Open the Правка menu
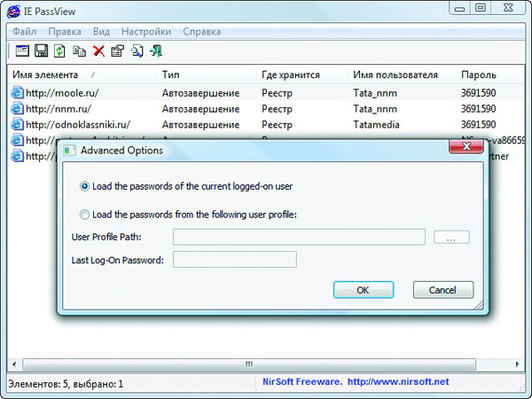 [x=65, y=32]
